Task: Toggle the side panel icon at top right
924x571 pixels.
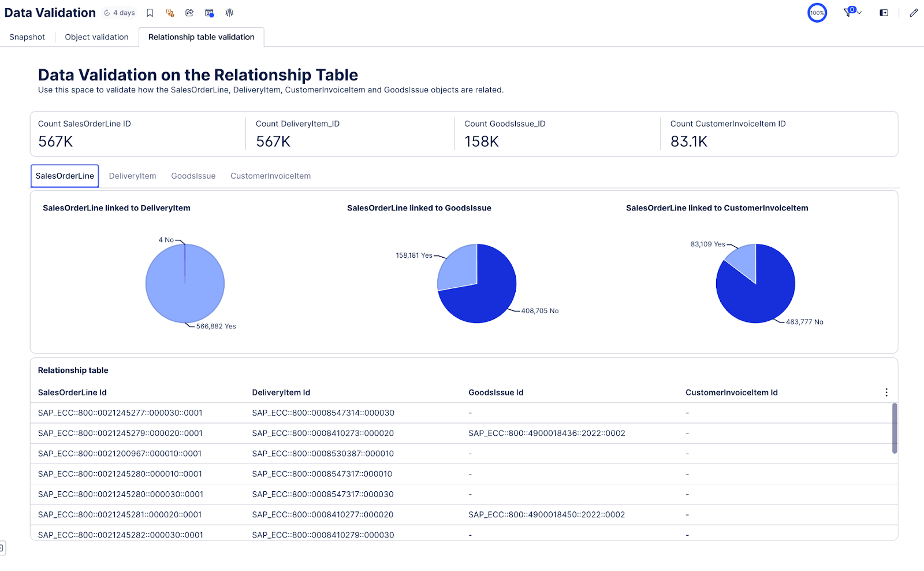Action: click(x=884, y=13)
